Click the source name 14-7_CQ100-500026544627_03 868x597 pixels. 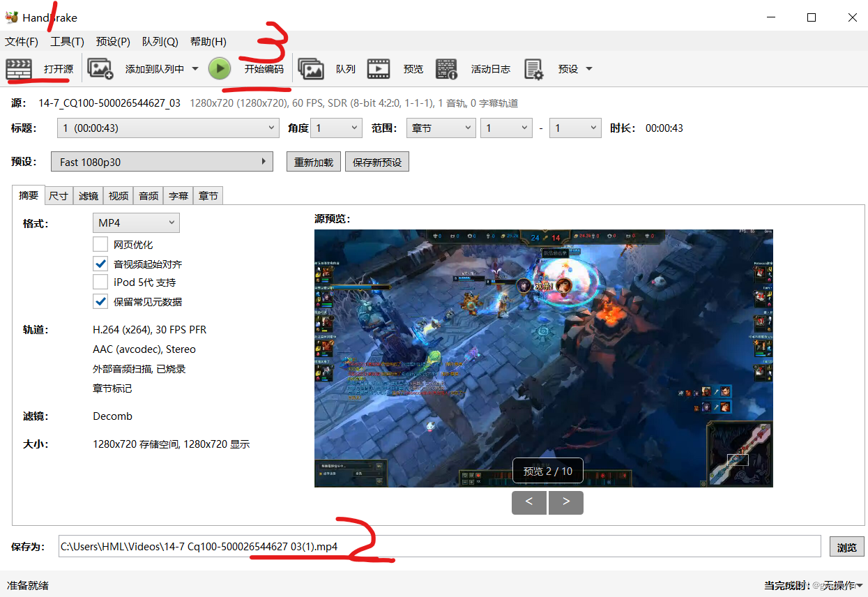109,103
